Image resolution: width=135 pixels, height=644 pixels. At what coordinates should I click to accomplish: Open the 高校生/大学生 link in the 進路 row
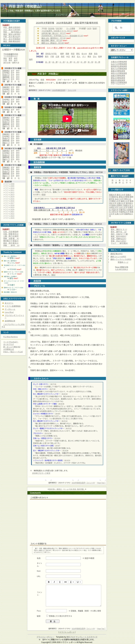(x=51, y=53)
